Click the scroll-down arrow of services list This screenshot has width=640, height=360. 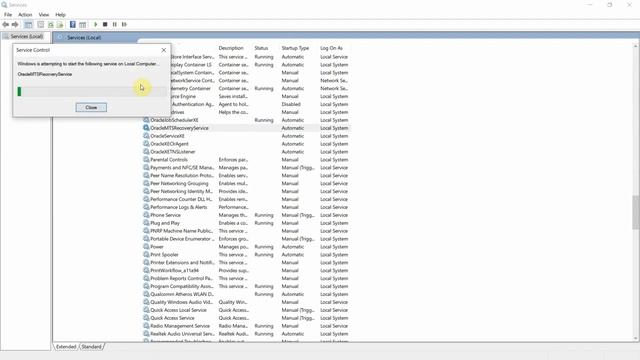[x=636, y=338]
